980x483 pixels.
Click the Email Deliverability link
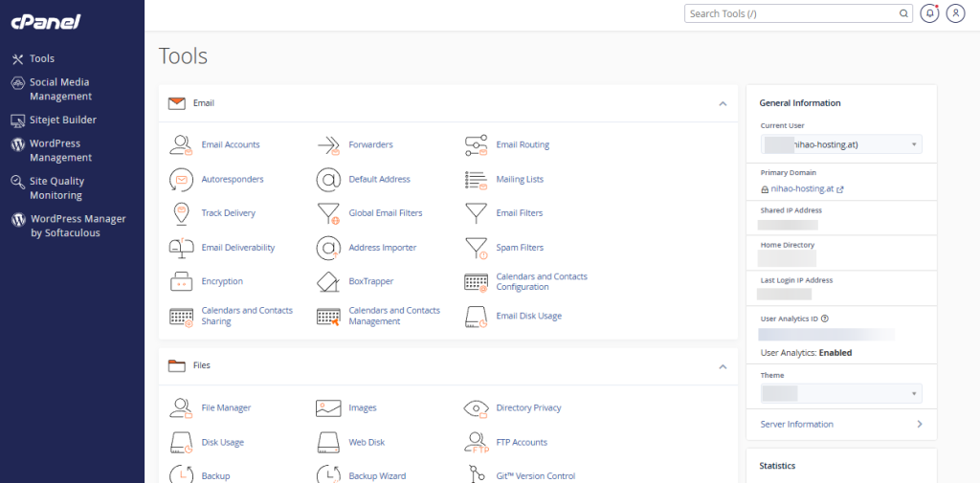pos(237,248)
